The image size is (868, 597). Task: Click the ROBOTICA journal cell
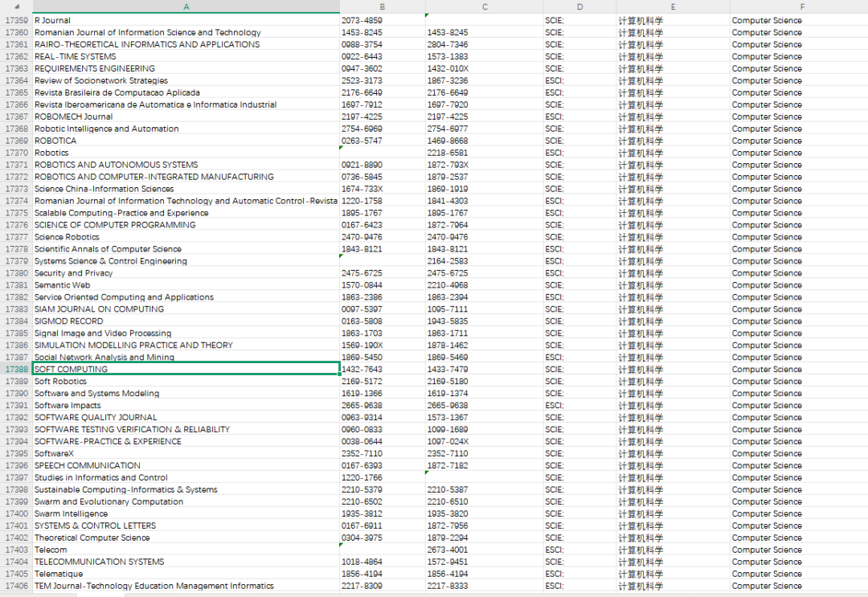tap(186, 141)
